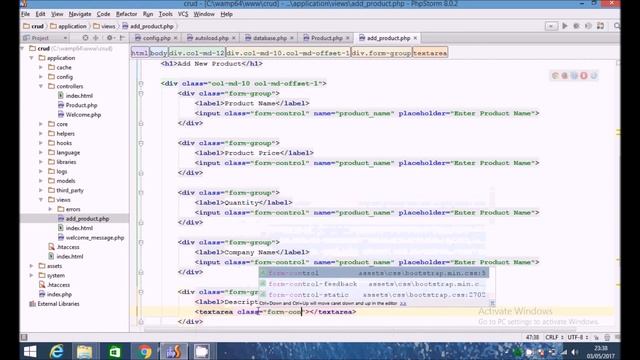The image size is (640, 360).
Task: Open Google Chrome from taskbar
Action: click(143, 351)
